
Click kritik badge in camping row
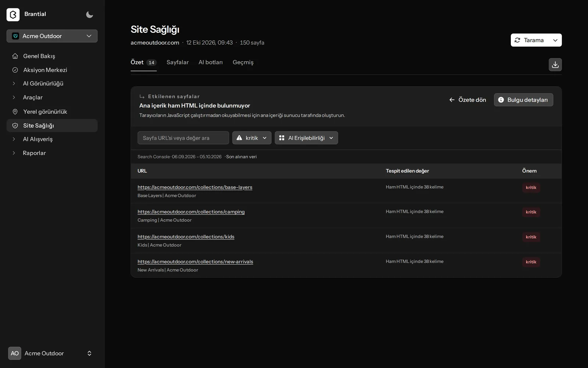pos(531,212)
